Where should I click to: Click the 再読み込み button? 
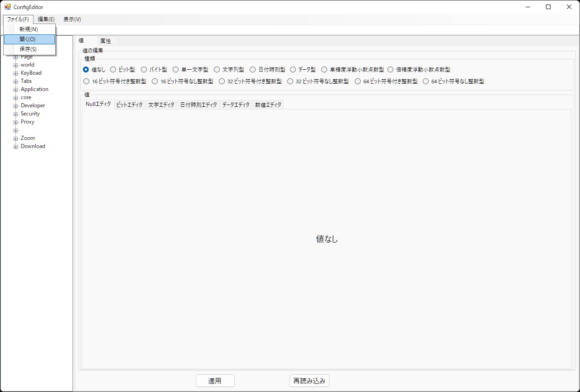309,381
